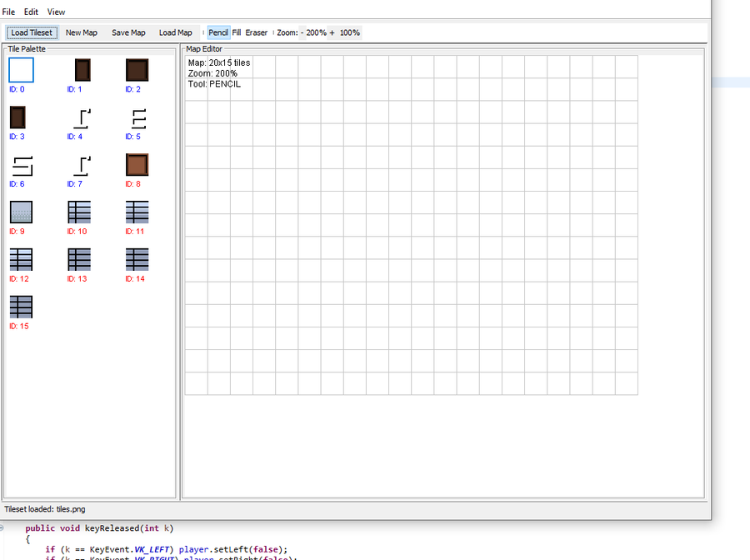Click the 'ID: 15' label in palette
Viewport: 750px width, 560px height.
coord(19,326)
